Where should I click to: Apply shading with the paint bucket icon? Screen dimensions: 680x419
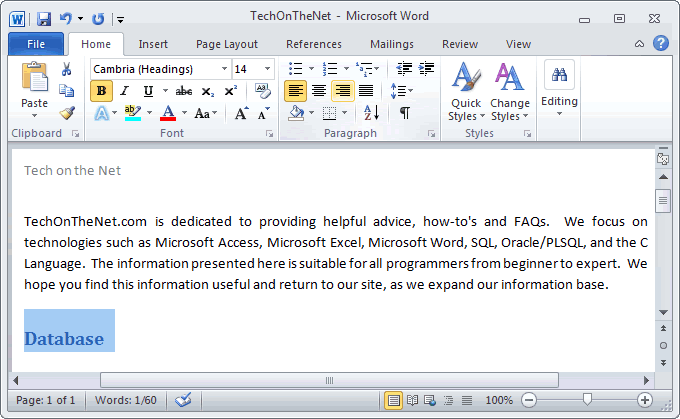click(296, 113)
